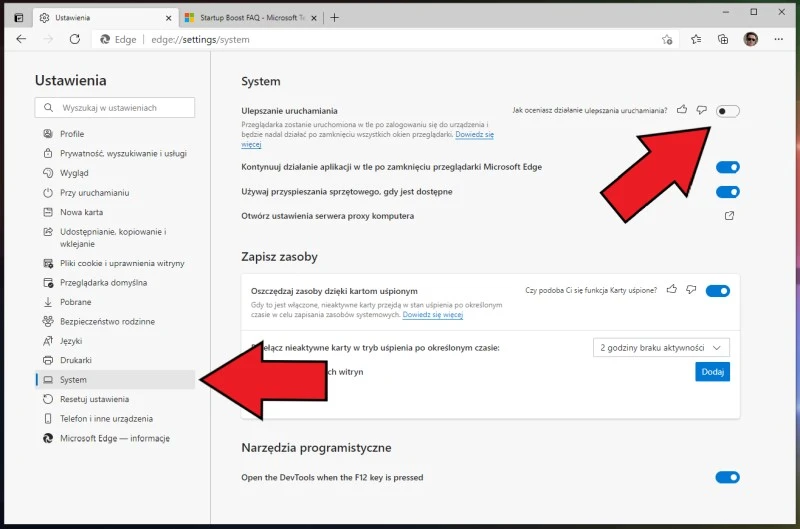
Task: Click the Dodaj button
Action: coord(712,372)
